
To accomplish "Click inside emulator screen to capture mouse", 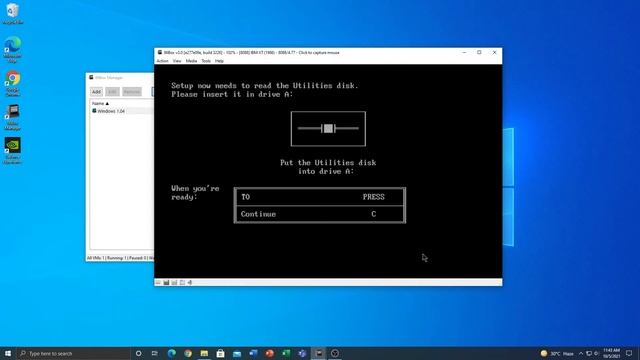I will click(328, 171).
